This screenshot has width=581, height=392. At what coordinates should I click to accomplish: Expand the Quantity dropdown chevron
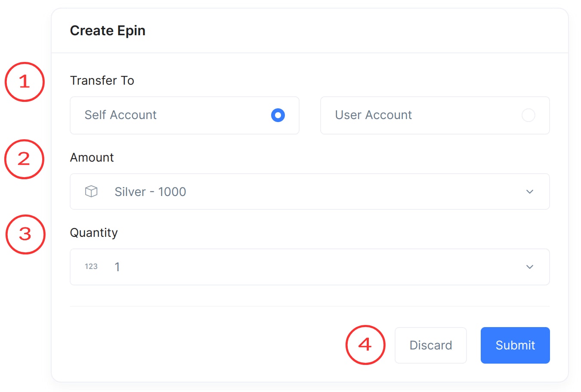530,267
